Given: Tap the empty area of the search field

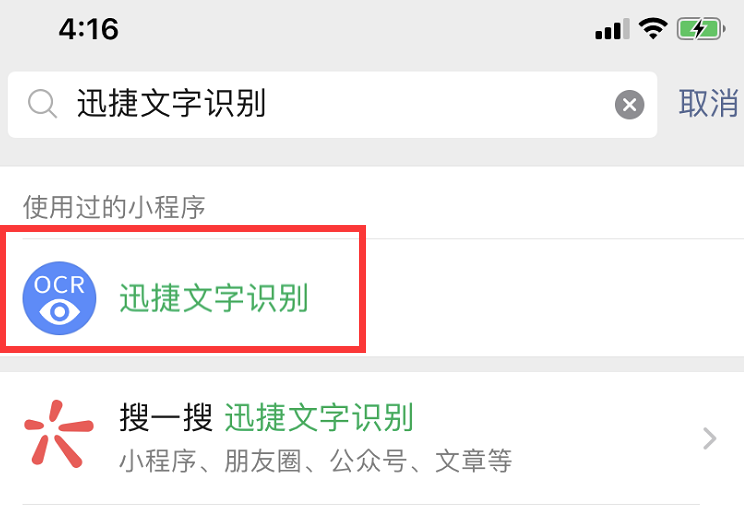Looking at the screenshot, I should point(437,104).
